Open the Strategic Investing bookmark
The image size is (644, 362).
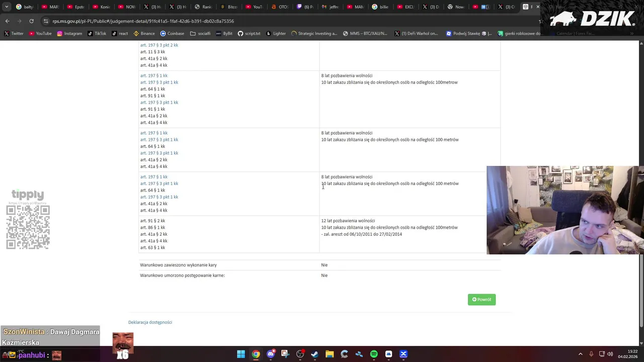(x=314, y=34)
